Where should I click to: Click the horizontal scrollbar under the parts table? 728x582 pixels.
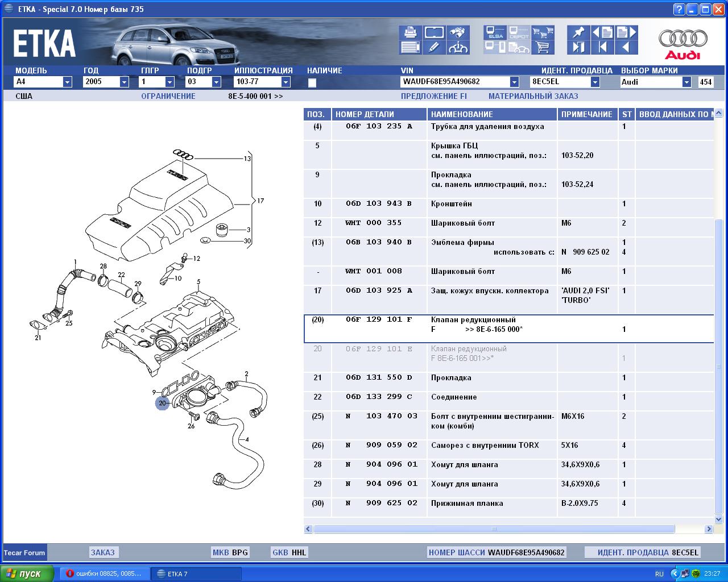(493, 529)
